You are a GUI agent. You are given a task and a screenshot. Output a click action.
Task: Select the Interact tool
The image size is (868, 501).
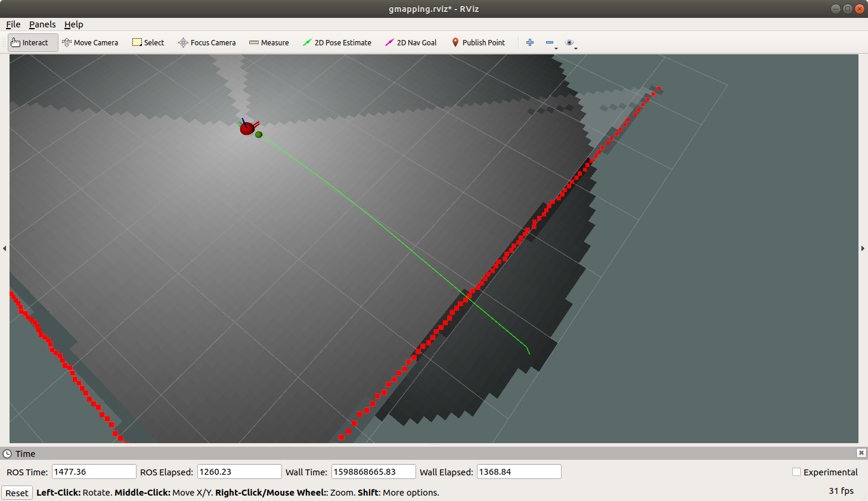(33, 43)
